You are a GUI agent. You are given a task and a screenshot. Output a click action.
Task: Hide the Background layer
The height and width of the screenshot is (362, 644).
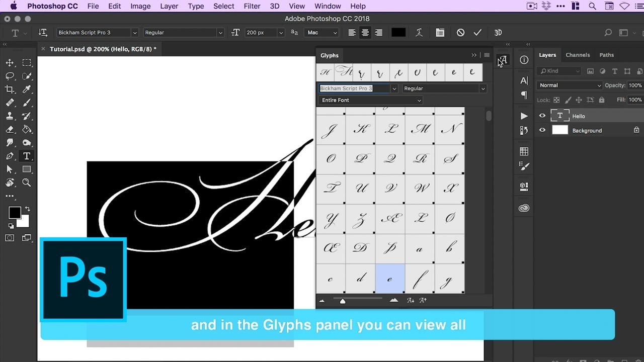[542, 130]
